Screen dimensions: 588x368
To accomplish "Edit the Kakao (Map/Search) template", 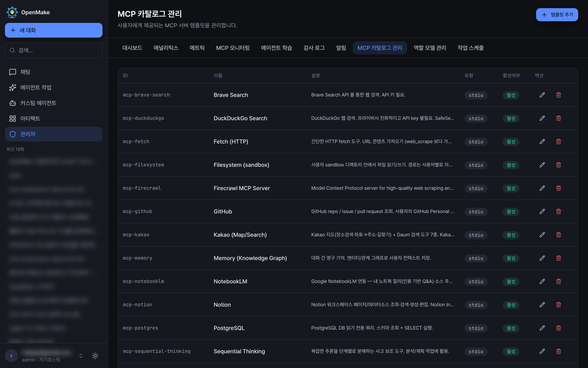I will pyautogui.click(x=542, y=235).
